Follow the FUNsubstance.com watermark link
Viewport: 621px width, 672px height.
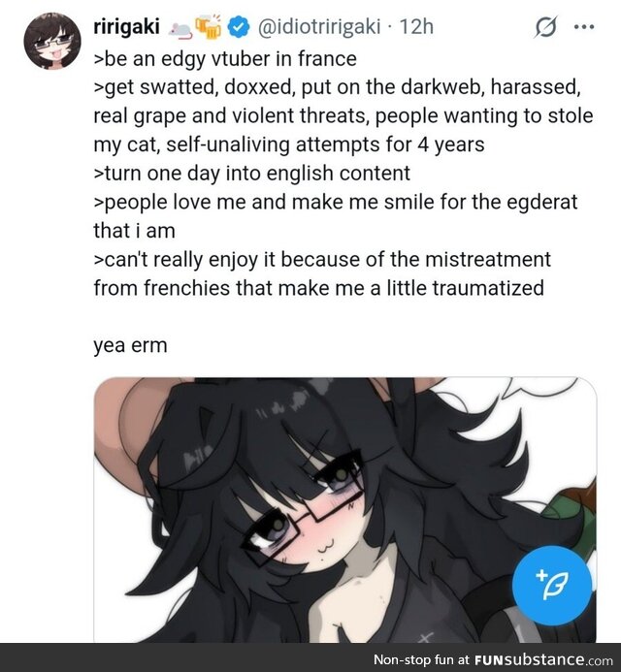543,659
